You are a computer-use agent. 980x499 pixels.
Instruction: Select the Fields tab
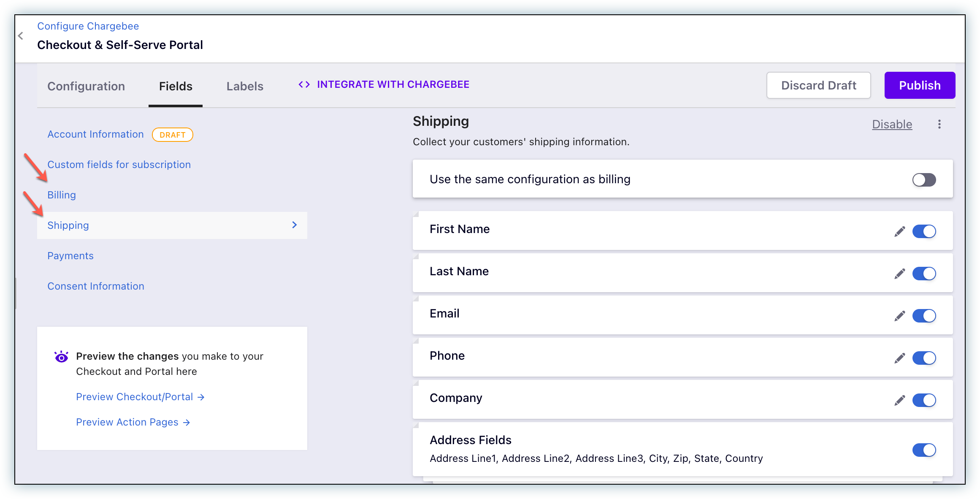(176, 86)
